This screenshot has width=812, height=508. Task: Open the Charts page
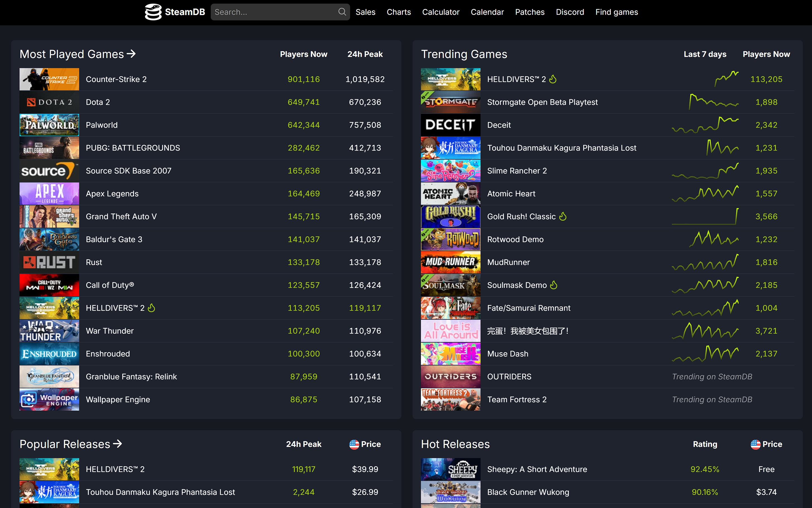click(x=398, y=12)
